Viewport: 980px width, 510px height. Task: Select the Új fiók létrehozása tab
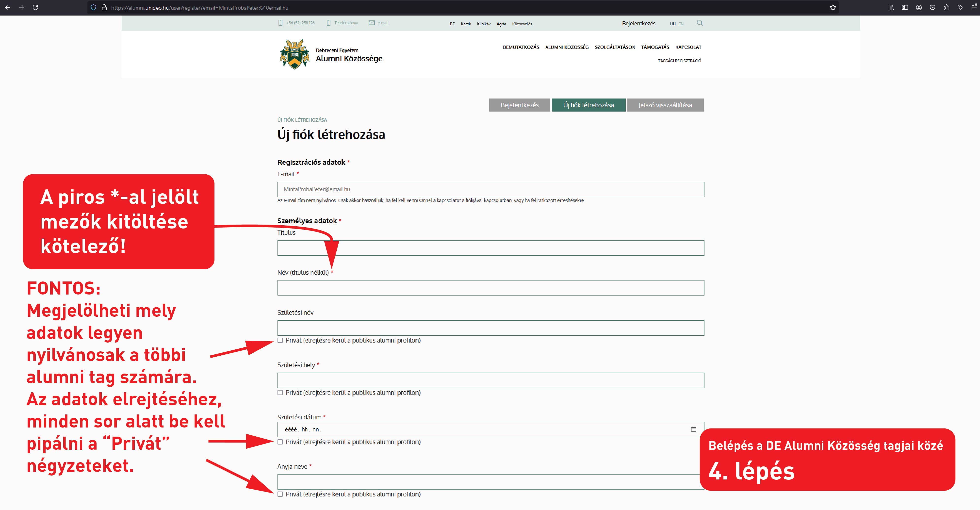pyautogui.click(x=588, y=105)
